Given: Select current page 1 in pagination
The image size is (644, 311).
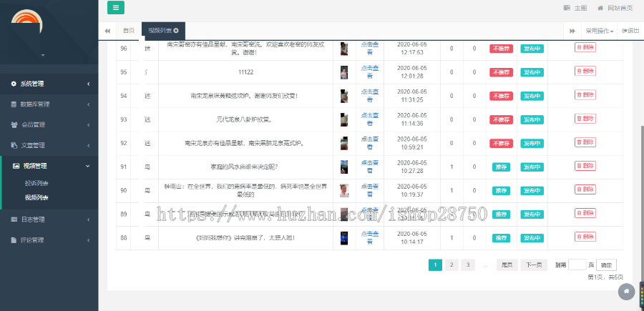Looking at the screenshot, I should click(x=435, y=265).
